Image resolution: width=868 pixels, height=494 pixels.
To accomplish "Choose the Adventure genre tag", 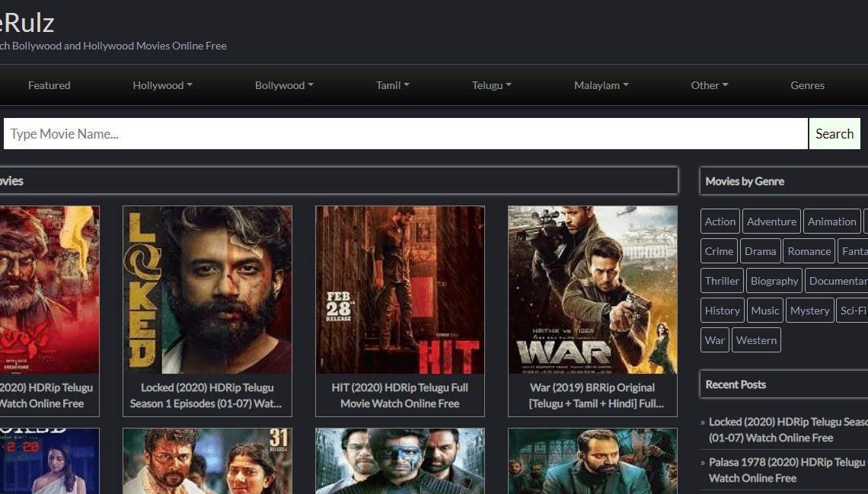I will pyautogui.click(x=771, y=222).
